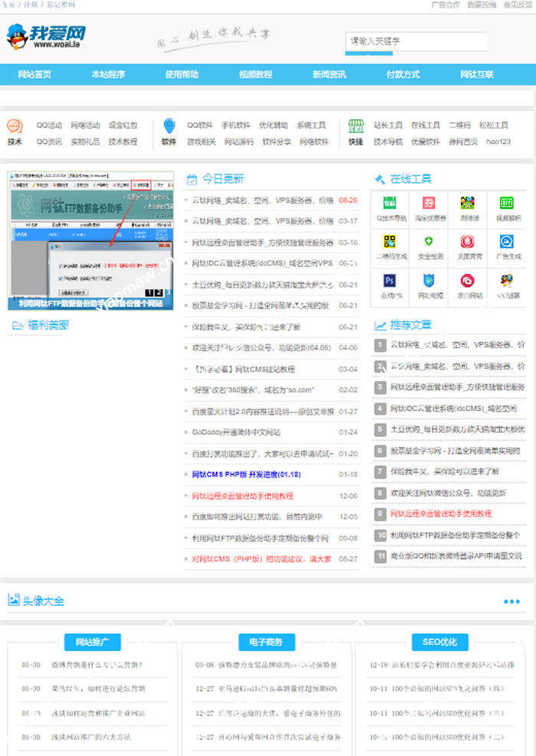
Task: Select the 电子商务 section tab
Action: (266, 642)
